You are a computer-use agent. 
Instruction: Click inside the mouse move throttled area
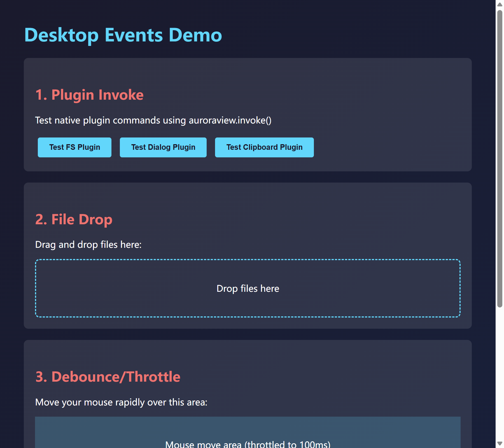tap(248, 432)
